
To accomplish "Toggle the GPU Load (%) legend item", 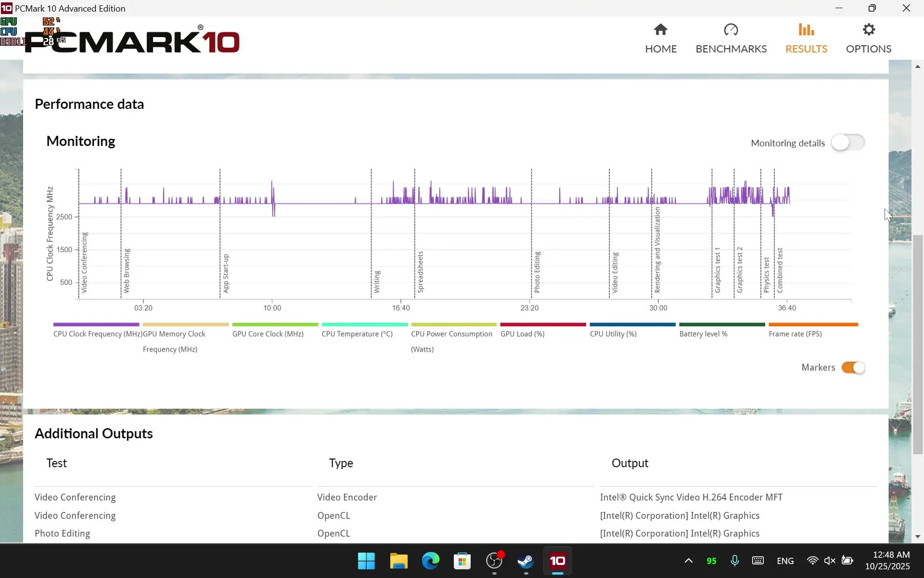I will click(522, 334).
